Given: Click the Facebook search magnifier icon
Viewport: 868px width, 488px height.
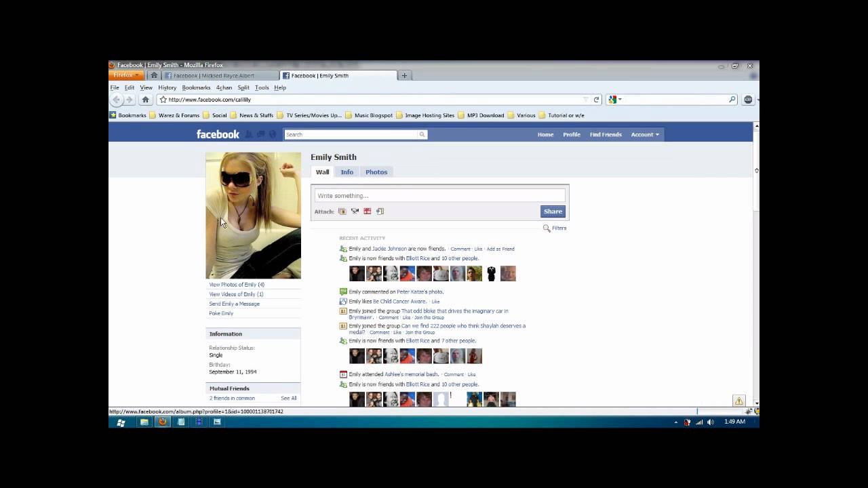Looking at the screenshot, I should pyautogui.click(x=422, y=134).
